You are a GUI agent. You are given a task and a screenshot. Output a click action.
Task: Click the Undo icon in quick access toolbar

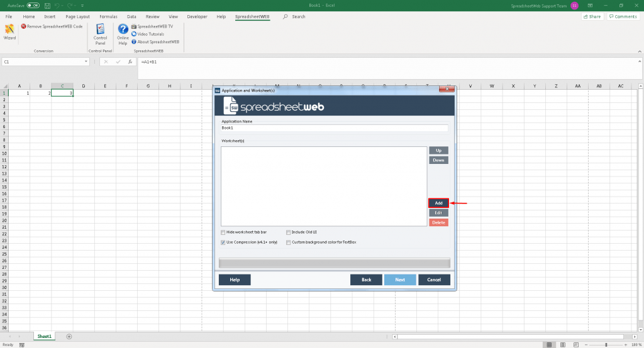coord(57,6)
